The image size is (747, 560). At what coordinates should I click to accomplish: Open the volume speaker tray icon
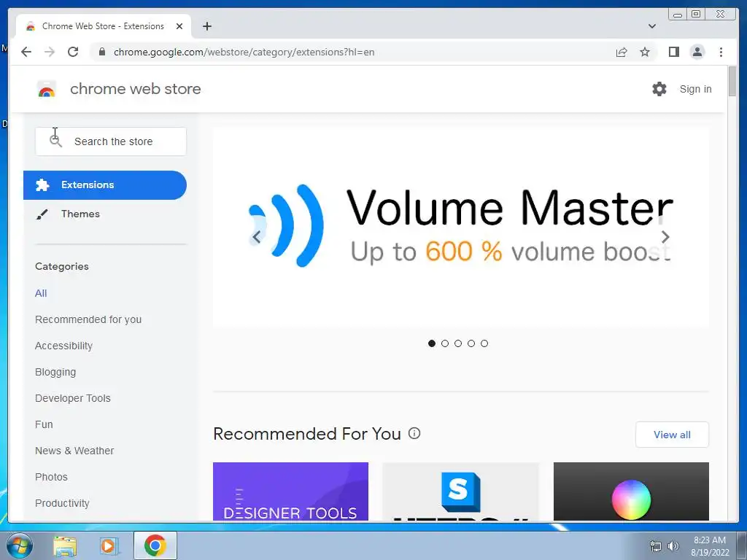(673, 546)
